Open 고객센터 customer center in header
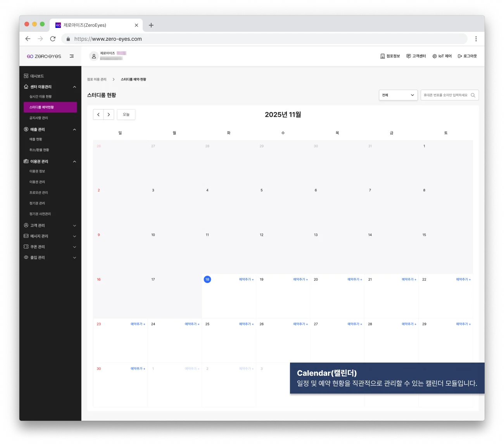 click(x=416, y=56)
